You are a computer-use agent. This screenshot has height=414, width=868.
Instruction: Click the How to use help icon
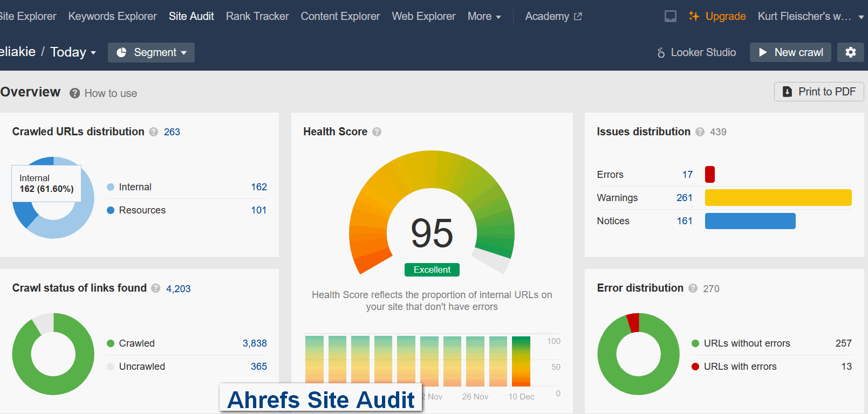click(75, 93)
